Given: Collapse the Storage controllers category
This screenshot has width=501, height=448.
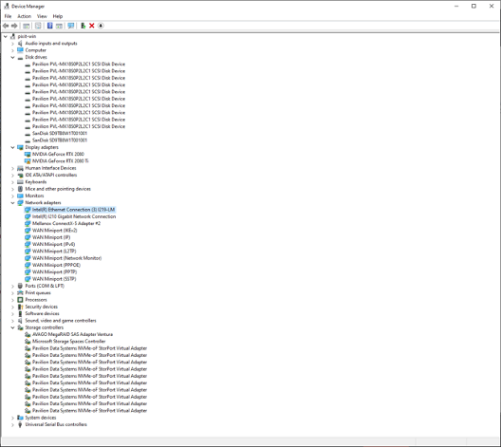Looking at the screenshot, I should tap(12, 327).
